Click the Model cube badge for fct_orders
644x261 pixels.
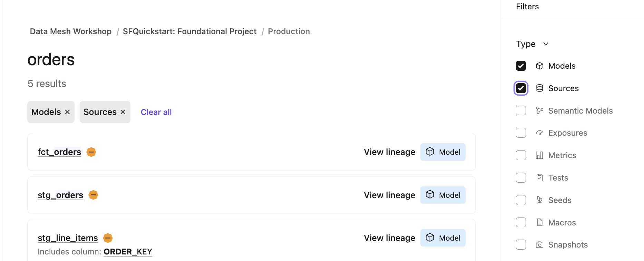click(443, 152)
